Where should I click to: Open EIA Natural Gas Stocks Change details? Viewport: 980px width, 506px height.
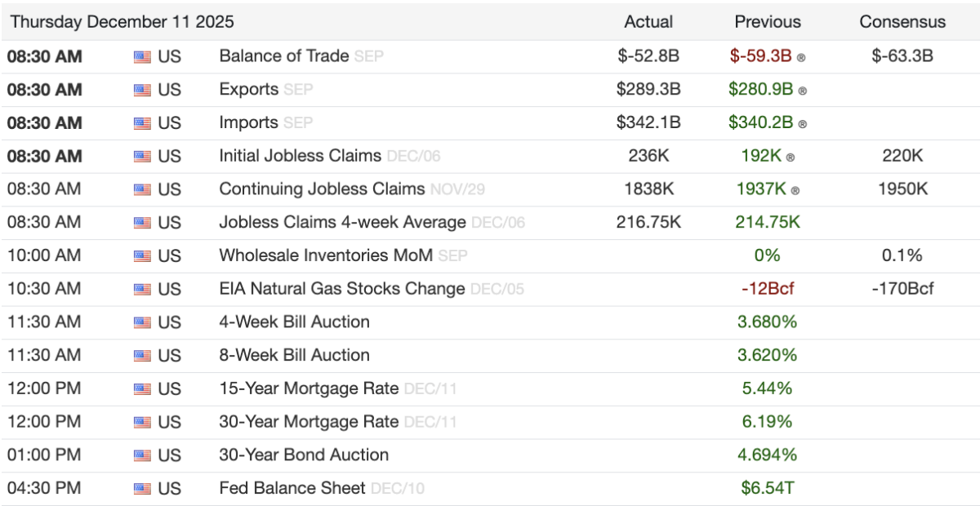pyautogui.click(x=341, y=289)
